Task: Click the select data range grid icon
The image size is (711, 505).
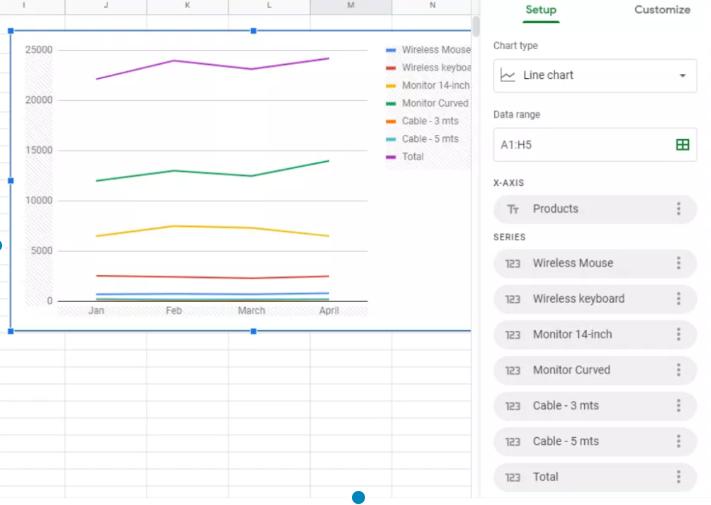Action: coord(682,145)
